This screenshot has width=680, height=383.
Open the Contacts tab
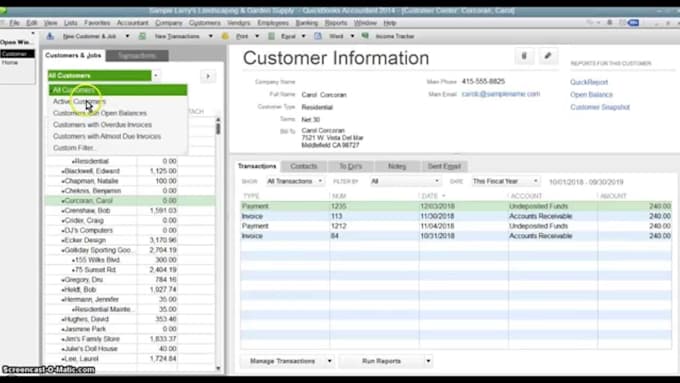point(304,166)
